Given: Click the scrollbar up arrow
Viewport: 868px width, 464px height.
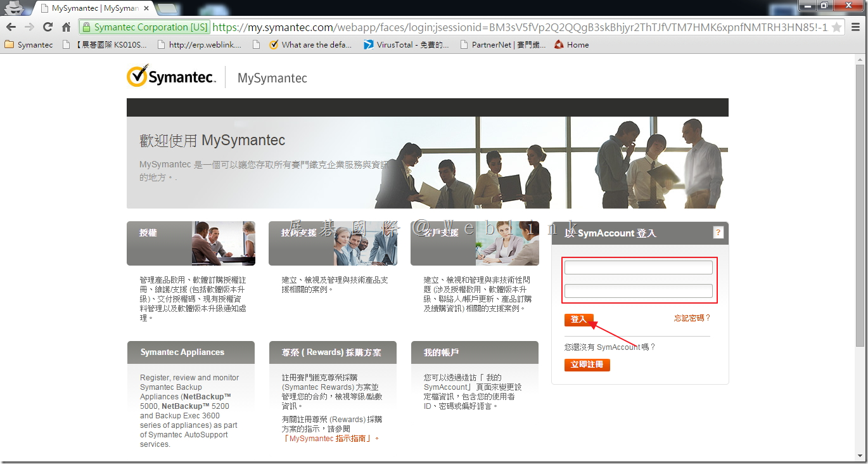Looking at the screenshot, I should (x=860, y=59).
